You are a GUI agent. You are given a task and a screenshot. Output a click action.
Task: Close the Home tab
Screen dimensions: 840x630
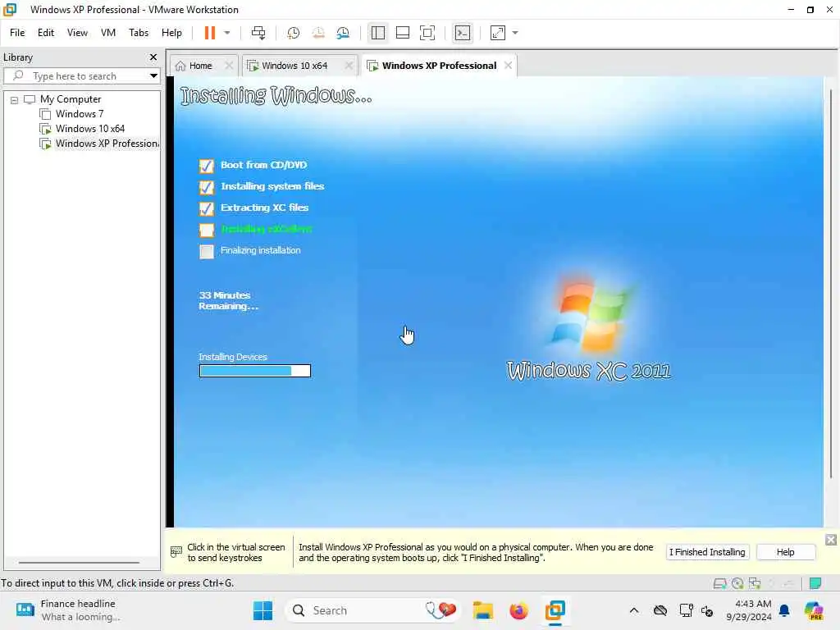coord(229,66)
